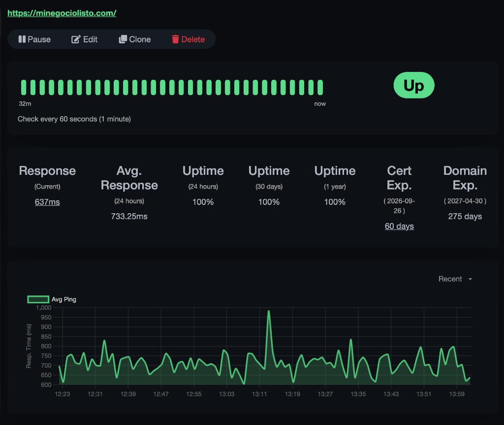The width and height of the screenshot is (504, 425).
Task: Click the Edit button label
Action: (91, 39)
